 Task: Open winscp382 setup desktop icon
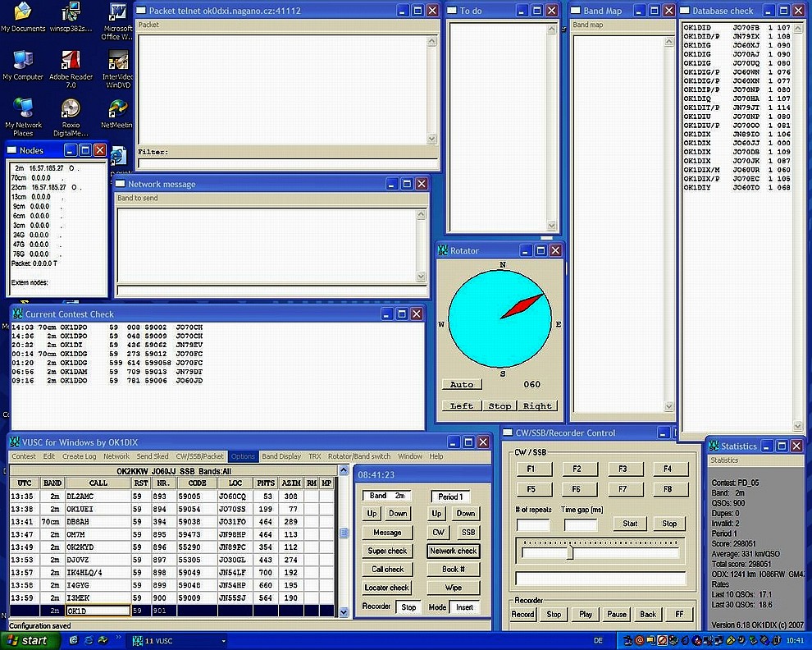click(x=71, y=17)
